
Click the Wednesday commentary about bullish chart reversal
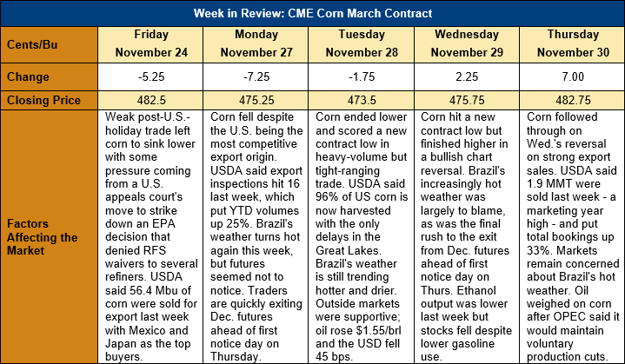pyautogui.click(x=467, y=237)
